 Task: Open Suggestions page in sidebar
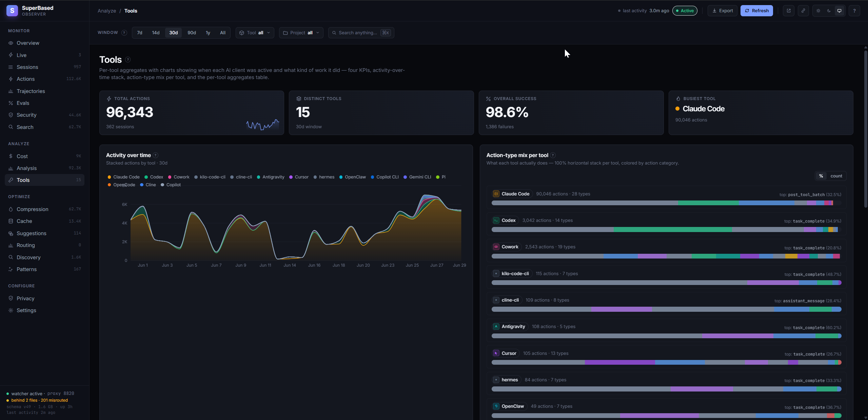(44, 233)
